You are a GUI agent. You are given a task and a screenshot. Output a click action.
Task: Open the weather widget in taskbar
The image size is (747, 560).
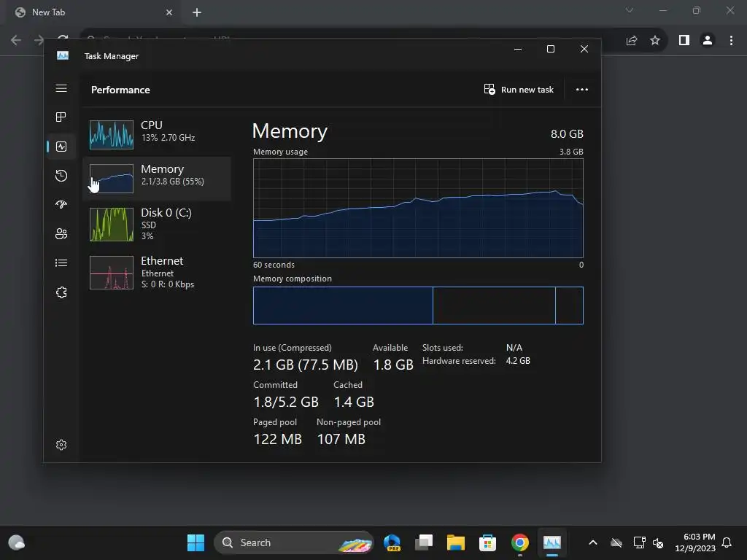[x=17, y=542]
